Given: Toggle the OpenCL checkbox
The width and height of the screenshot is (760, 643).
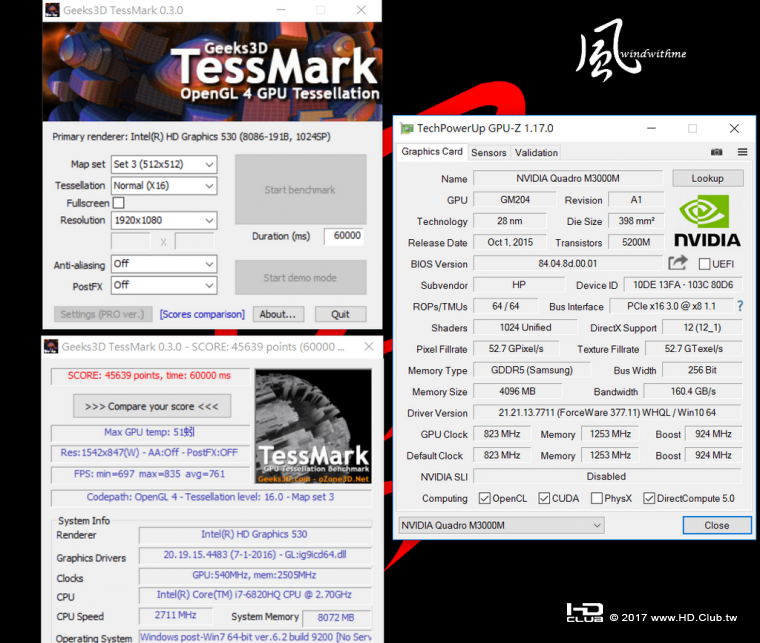Looking at the screenshot, I should point(484,498).
